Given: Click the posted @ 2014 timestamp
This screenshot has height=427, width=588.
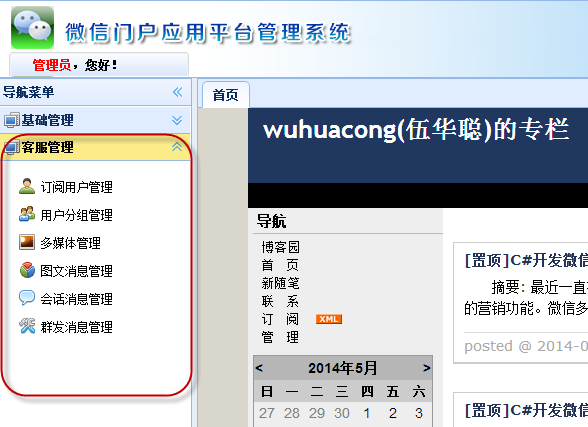Looking at the screenshot, I should [x=526, y=346].
